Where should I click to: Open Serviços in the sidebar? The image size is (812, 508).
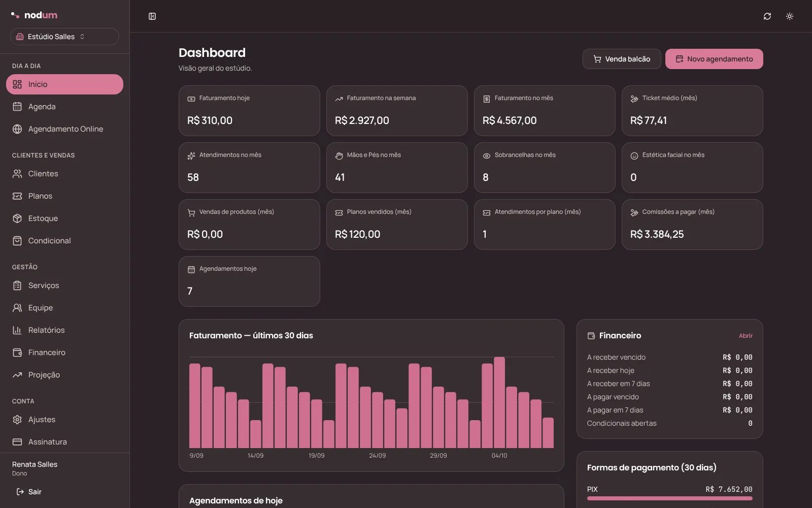[x=64, y=285]
